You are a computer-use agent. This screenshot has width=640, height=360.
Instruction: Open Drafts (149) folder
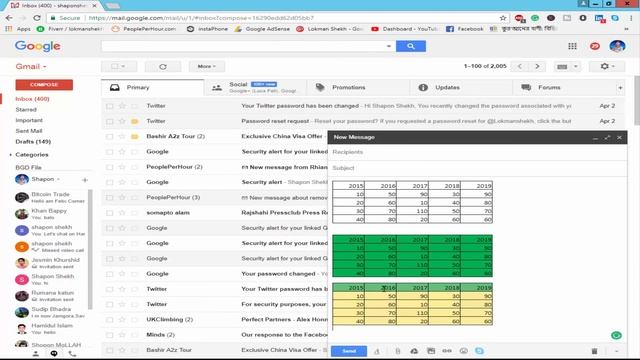click(x=33, y=142)
